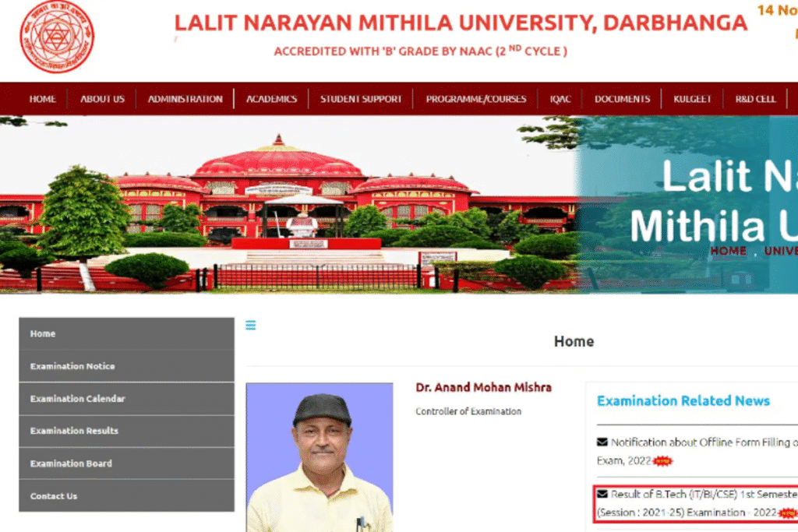The image size is (798, 532).
Task: Open the STUDENT SUPPORT menu
Action: (361, 99)
